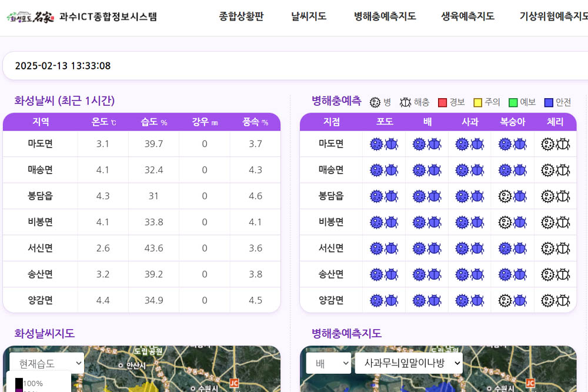588x392 pixels.
Task: Click the red 경보 legend swatch
Action: [x=443, y=103]
